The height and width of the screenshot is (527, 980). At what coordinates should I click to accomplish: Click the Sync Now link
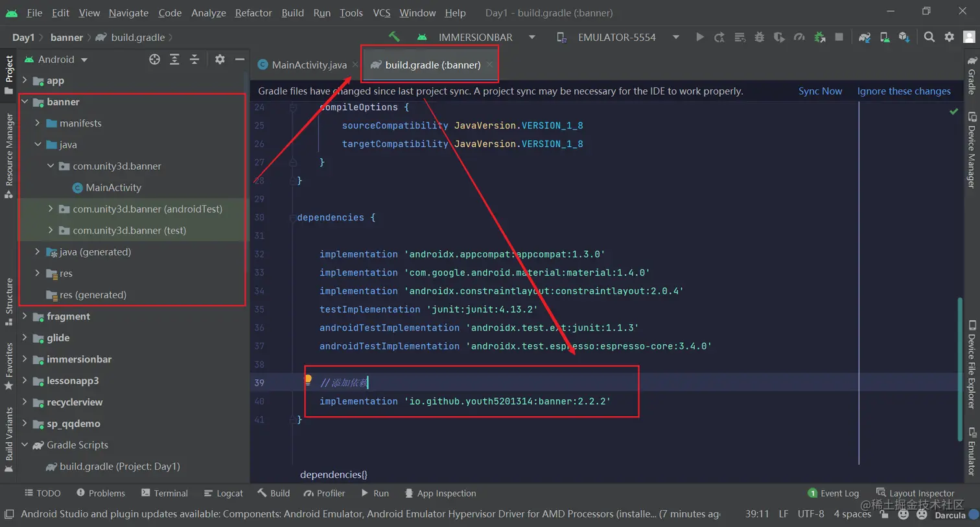tap(820, 91)
